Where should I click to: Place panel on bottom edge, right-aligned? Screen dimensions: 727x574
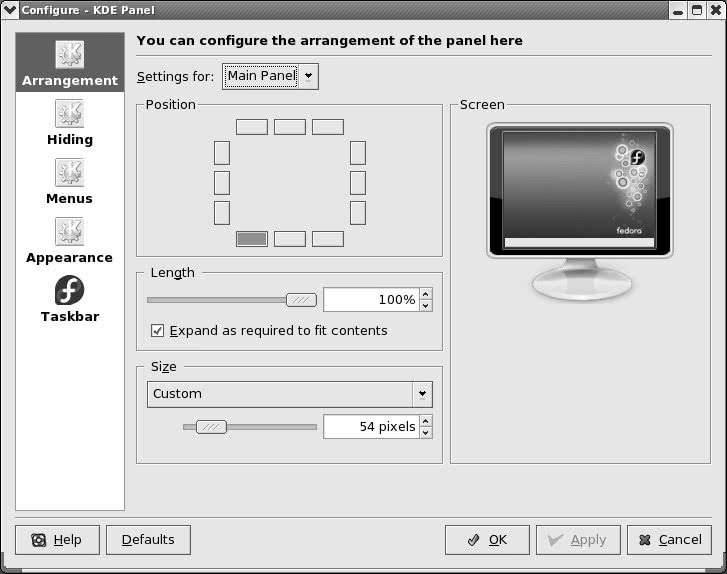click(328, 239)
